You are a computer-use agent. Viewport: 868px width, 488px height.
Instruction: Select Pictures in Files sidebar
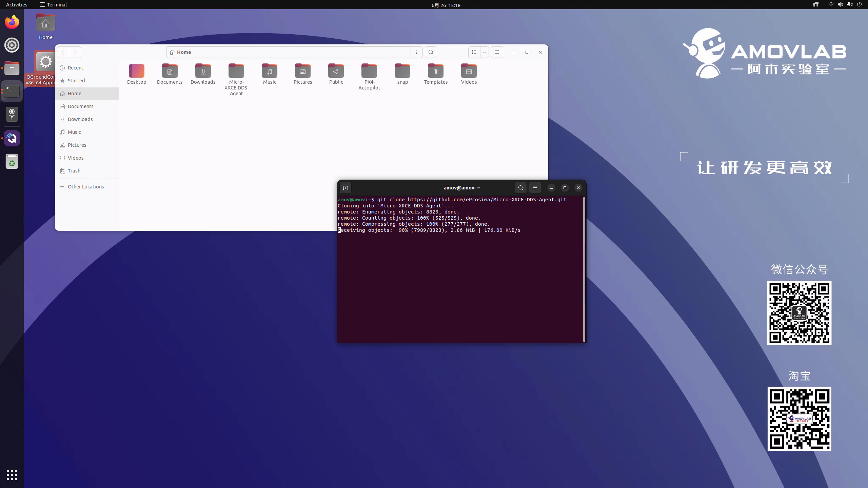[x=87, y=145]
